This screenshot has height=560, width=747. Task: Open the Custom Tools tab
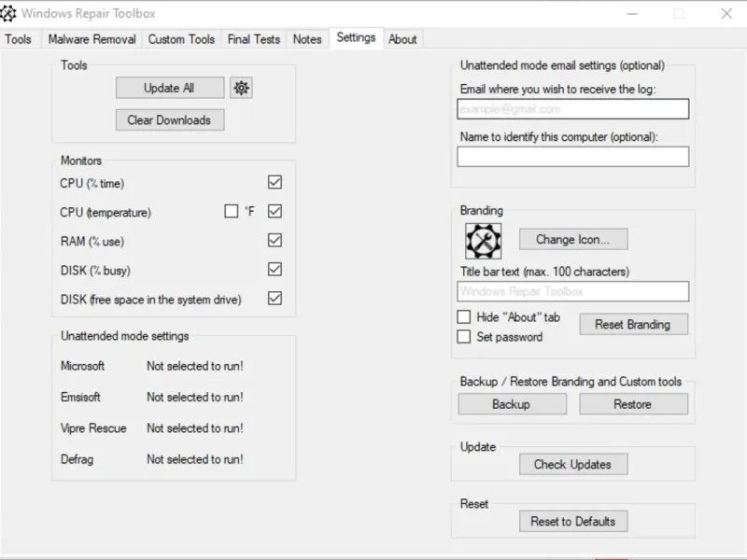pos(181,39)
